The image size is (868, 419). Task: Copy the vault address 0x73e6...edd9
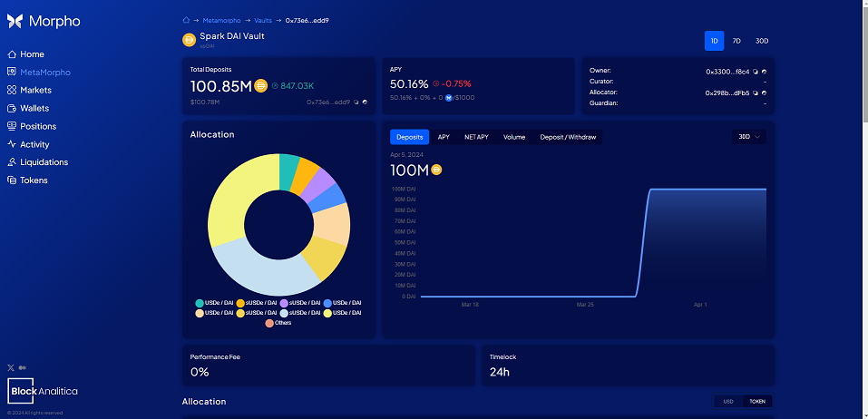[x=356, y=102]
